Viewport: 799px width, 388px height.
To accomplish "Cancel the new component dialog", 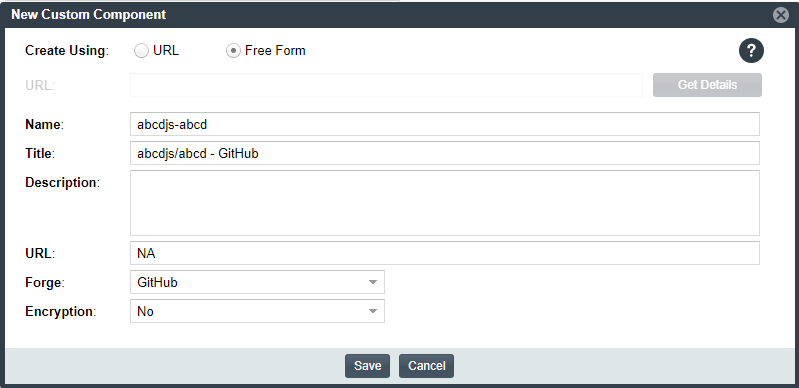I will click(x=427, y=366).
